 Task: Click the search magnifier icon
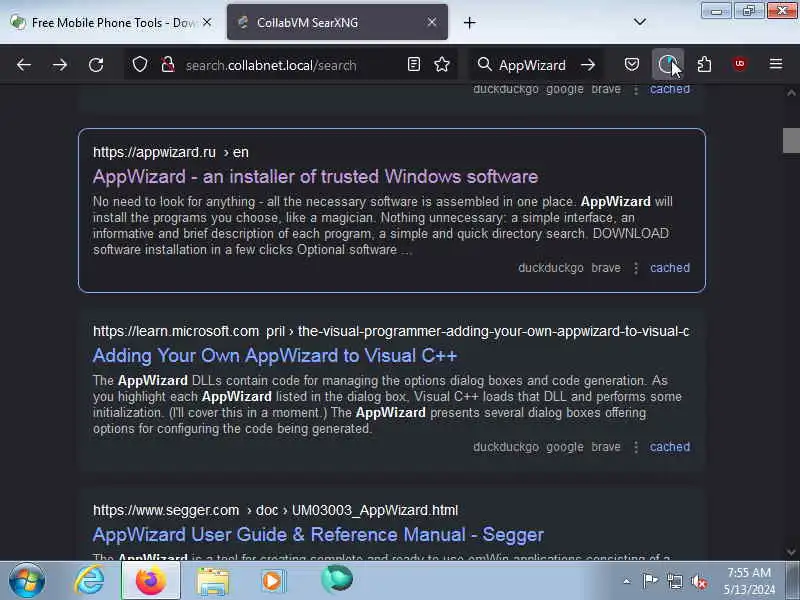[484, 64]
